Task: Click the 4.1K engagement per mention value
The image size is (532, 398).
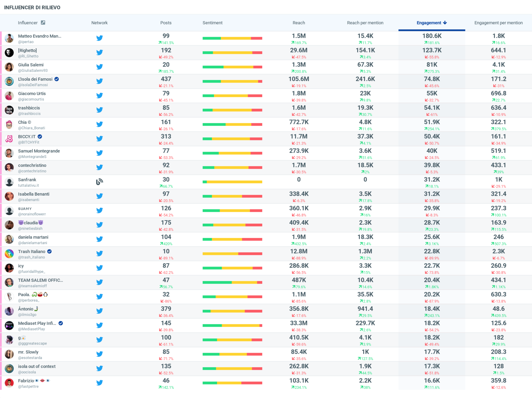Action: pyautogui.click(x=498, y=65)
